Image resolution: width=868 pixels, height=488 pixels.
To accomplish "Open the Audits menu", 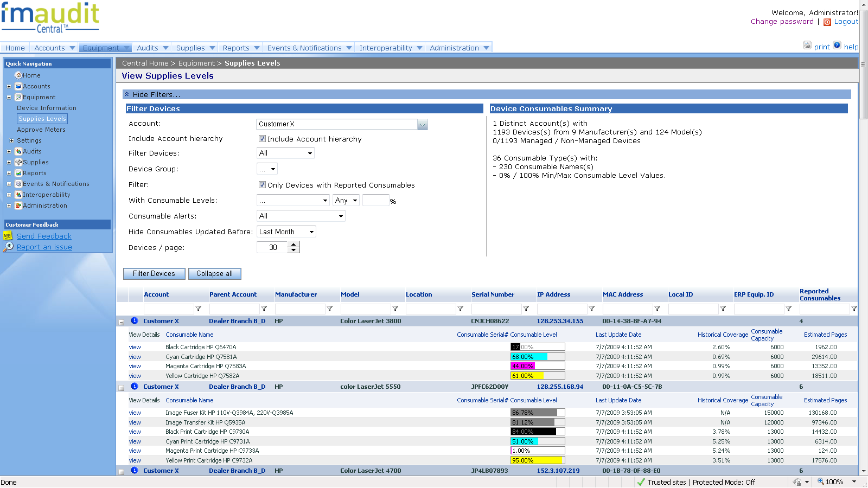I will coord(152,48).
